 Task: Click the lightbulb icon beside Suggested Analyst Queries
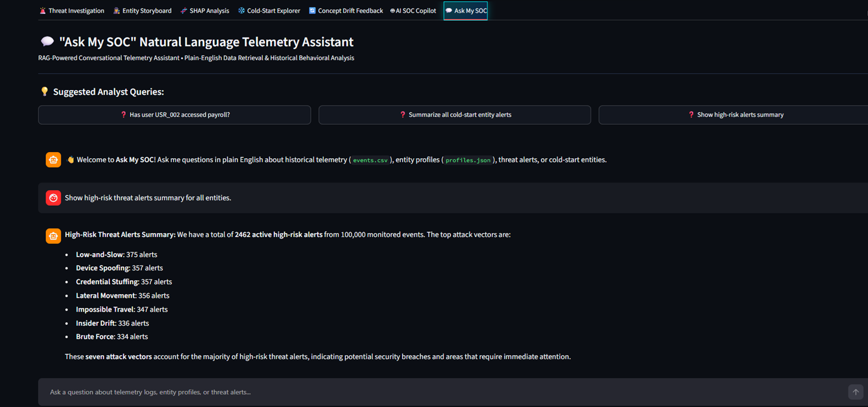coord(44,91)
